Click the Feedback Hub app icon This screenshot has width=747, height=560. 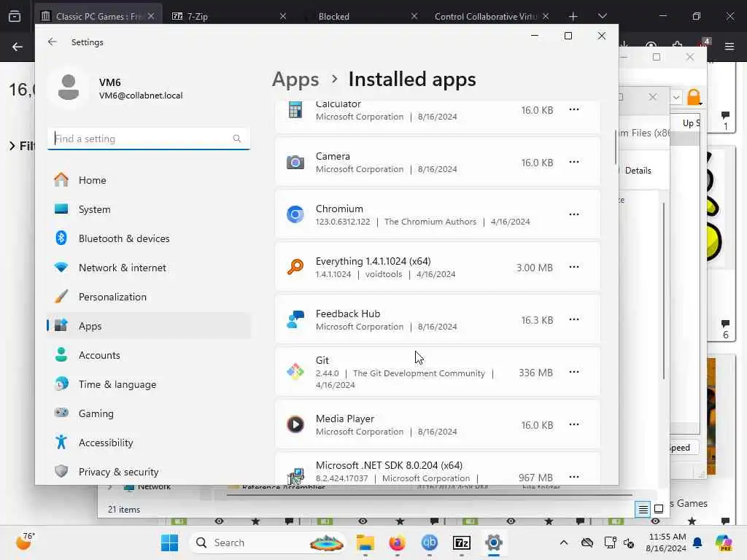(295, 319)
